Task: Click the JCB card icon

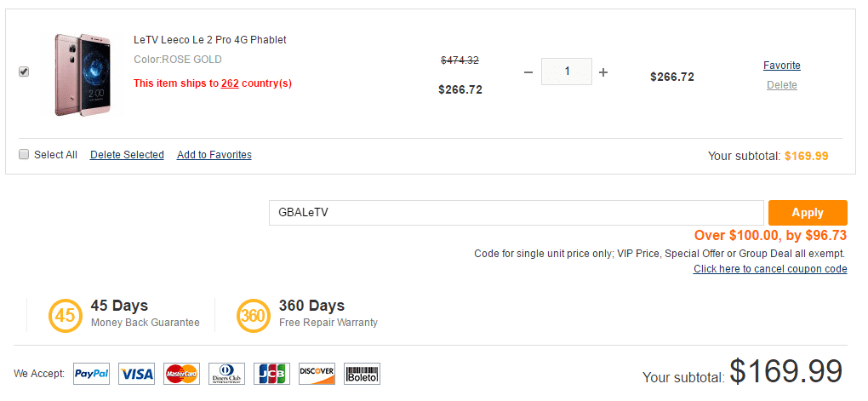Action: (x=271, y=373)
